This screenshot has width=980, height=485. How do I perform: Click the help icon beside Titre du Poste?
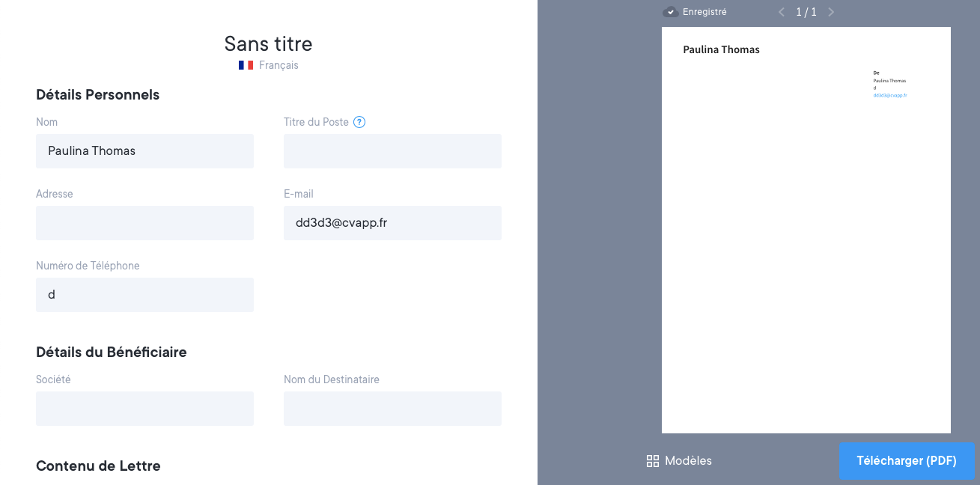[x=359, y=122]
